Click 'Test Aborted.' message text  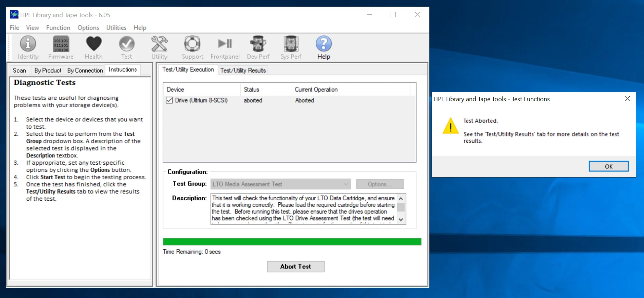point(481,121)
